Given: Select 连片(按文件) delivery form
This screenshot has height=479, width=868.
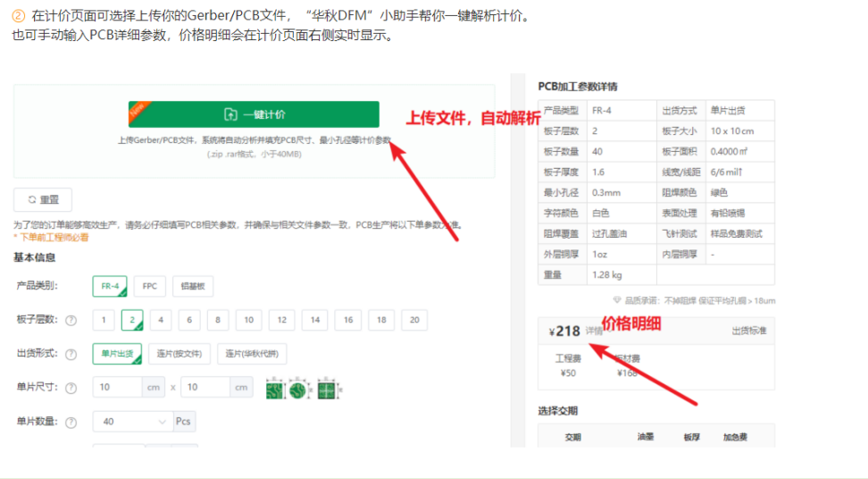Looking at the screenshot, I should pyautogui.click(x=179, y=354).
